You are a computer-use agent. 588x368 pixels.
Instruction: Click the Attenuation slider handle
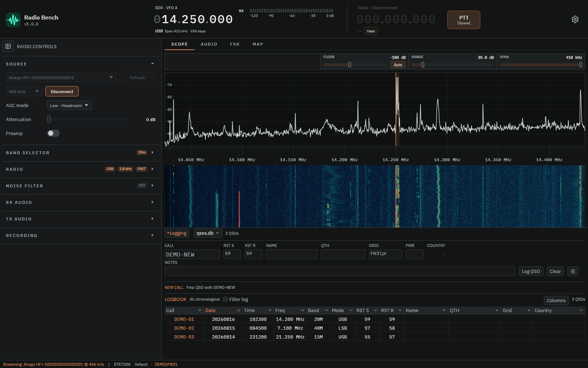pyautogui.click(x=49, y=119)
